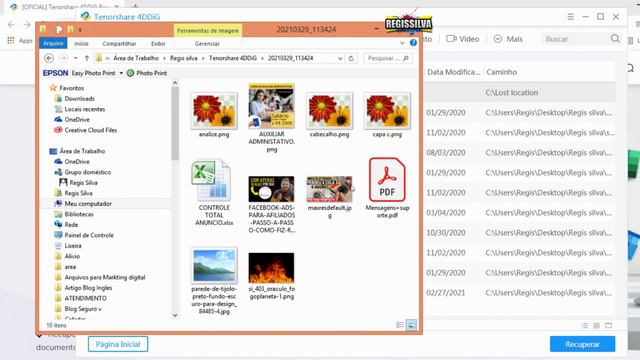Select the FACEBOOK-ADS-PARA-AFILIADOS thumbnail
640x360 pixels.
[271, 189]
